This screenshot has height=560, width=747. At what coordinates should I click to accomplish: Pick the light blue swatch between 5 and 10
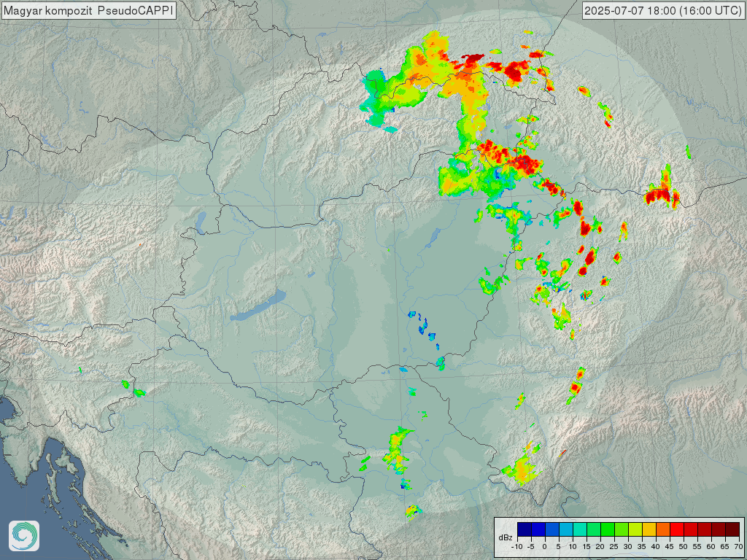click(566, 529)
